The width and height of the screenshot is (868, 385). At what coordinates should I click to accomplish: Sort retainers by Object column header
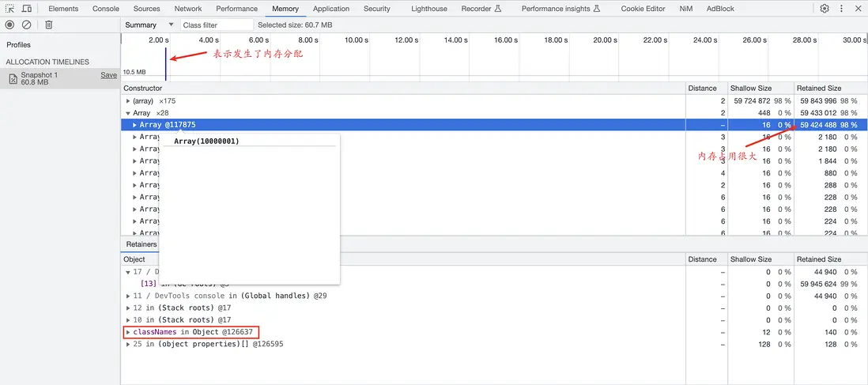point(403,259)
